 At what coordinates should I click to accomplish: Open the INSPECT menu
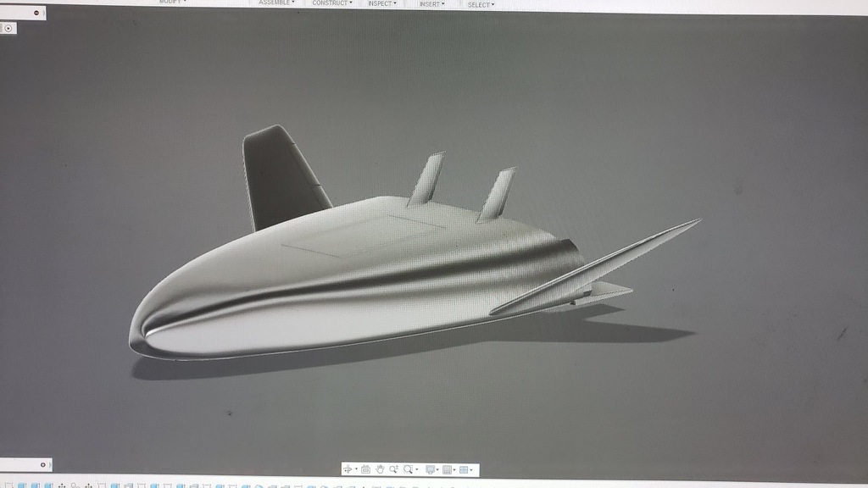pos(381,3)
